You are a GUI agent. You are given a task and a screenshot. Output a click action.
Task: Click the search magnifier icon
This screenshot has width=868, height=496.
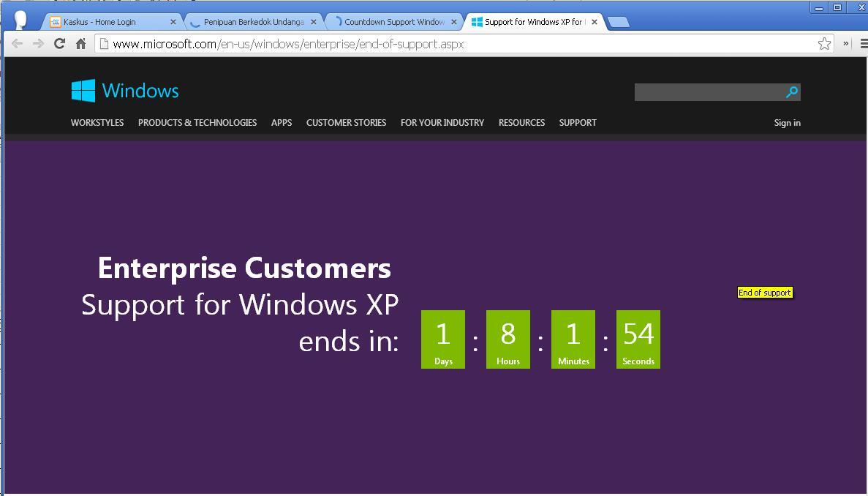pos(792,92)
